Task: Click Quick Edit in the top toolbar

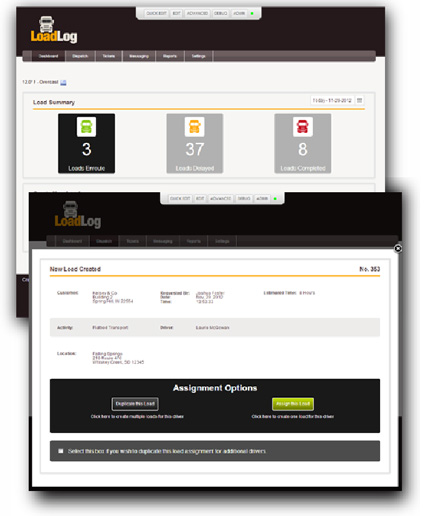Action: (x=157, y=13)
